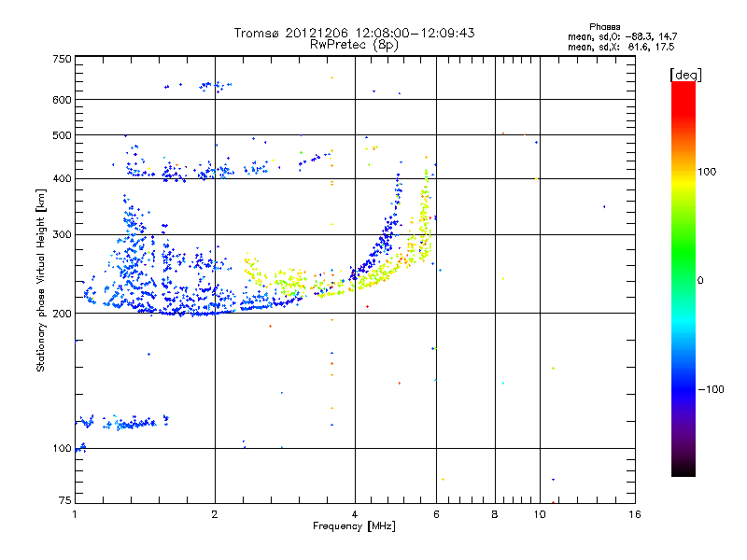Image resolution: width=747 pixels, height=560 pixels.
Task: Select the 'mean, sd,O: -88.3, 14.7' line
Action: click(622, 36)
